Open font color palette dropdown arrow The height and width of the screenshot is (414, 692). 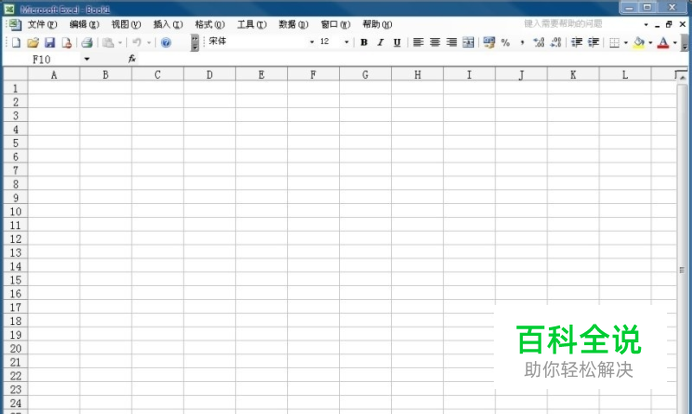click(x=675, y=42)
